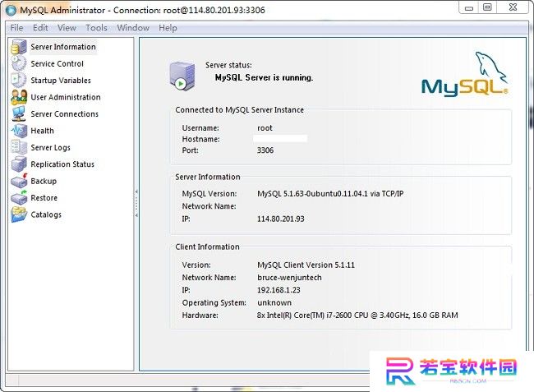Select Backup in the sidebar
The height and width of the screenshot is (392, 534).
click(44, 181)
